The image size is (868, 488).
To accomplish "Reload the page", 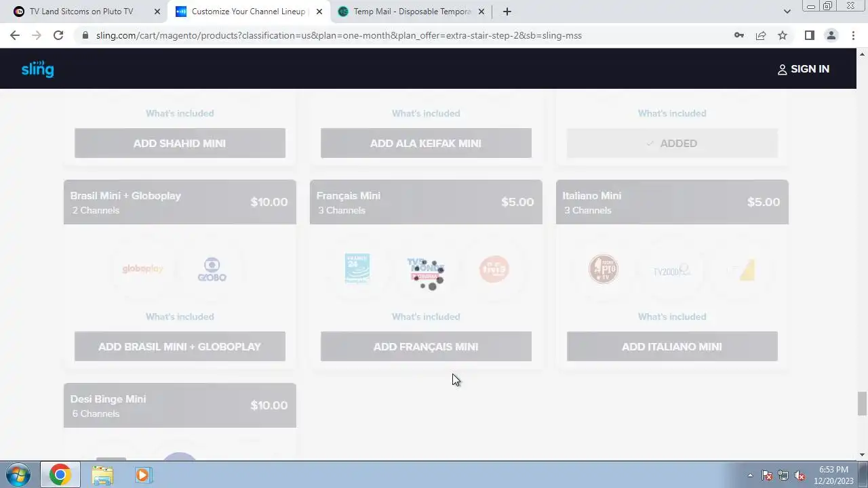I will click(58, 35).
